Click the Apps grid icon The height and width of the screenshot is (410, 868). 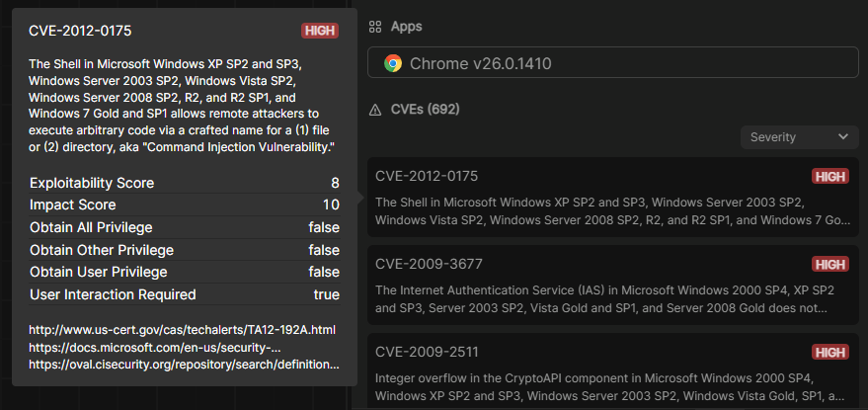pyautogui.click(x=375, y=27)
